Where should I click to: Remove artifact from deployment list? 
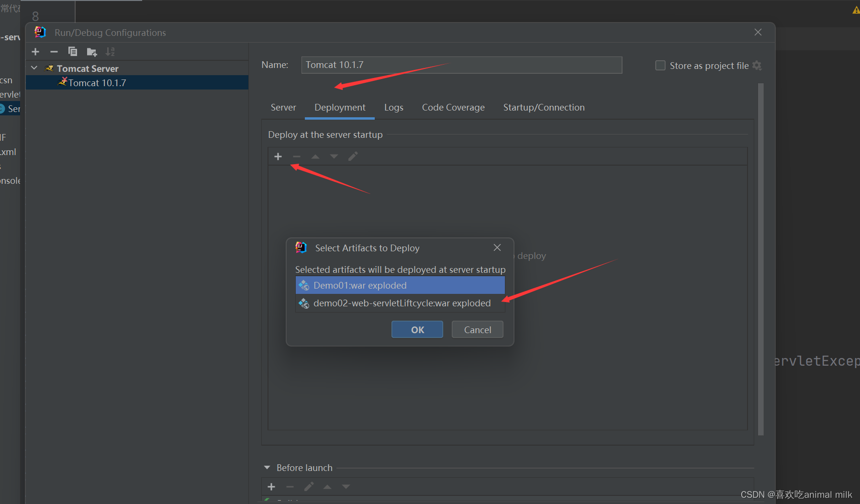(296, 156)
